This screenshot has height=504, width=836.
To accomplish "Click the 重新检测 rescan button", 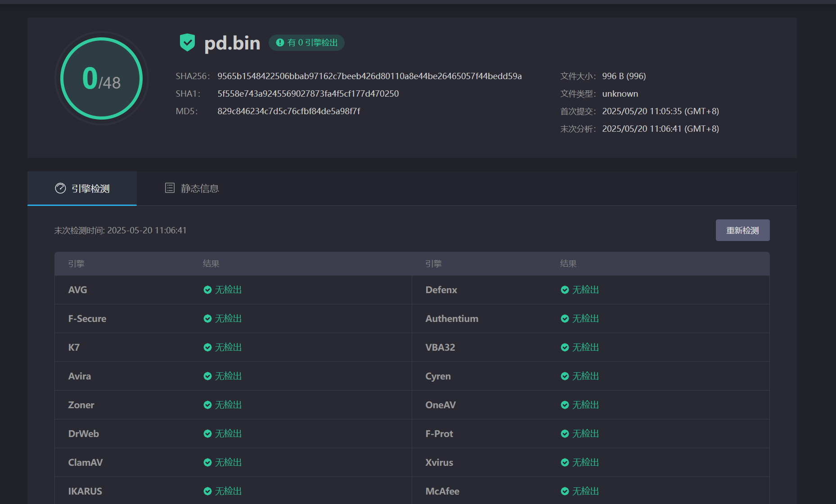I will (742, 230).
